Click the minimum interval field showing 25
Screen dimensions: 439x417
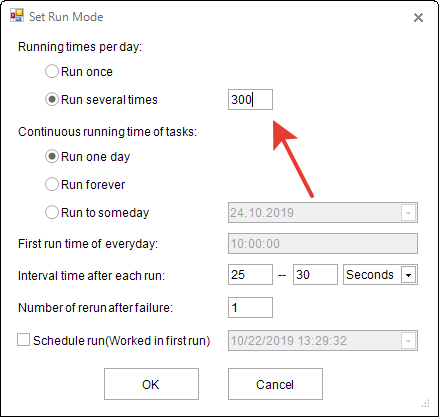[250, 275]
